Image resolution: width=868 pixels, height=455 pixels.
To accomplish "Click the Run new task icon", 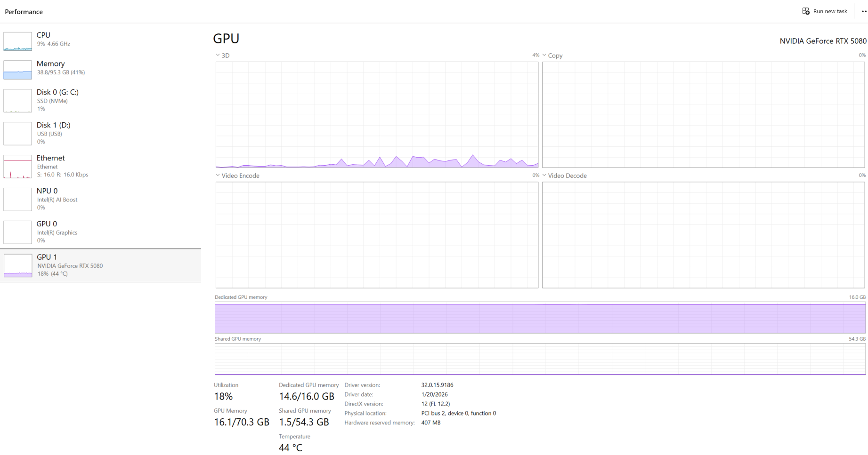I will (x=806, y=11).
